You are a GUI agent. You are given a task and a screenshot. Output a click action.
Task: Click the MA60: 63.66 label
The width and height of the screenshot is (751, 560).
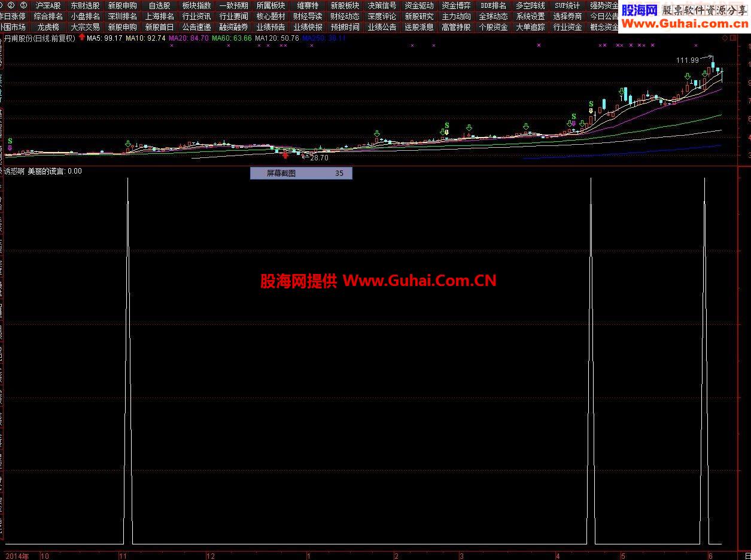coord(232,38)
